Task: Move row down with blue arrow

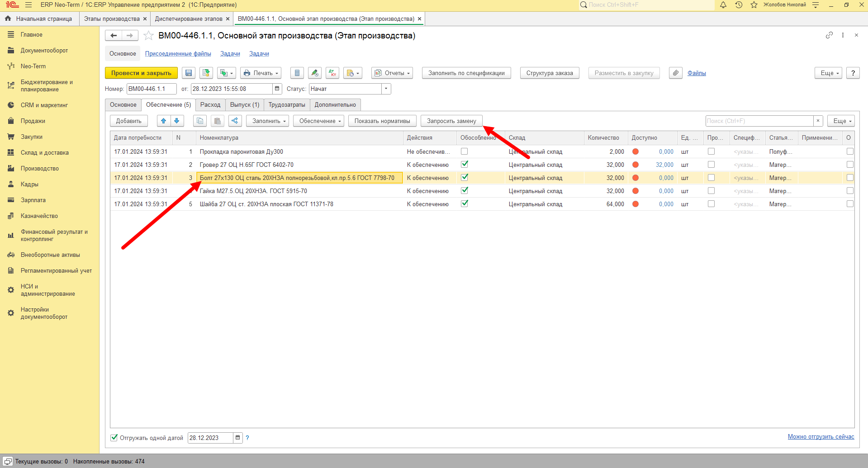Action: point(177,121)
